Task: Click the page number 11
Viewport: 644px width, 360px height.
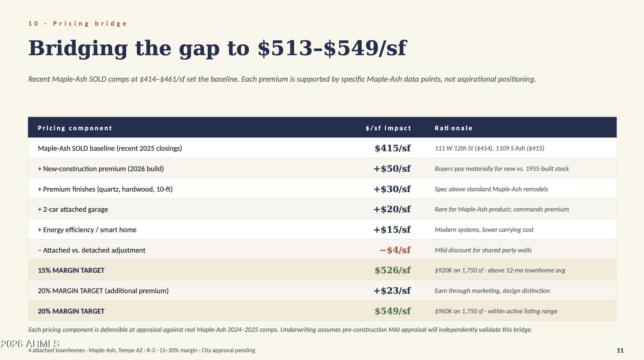Action: [x=620, y=351]
